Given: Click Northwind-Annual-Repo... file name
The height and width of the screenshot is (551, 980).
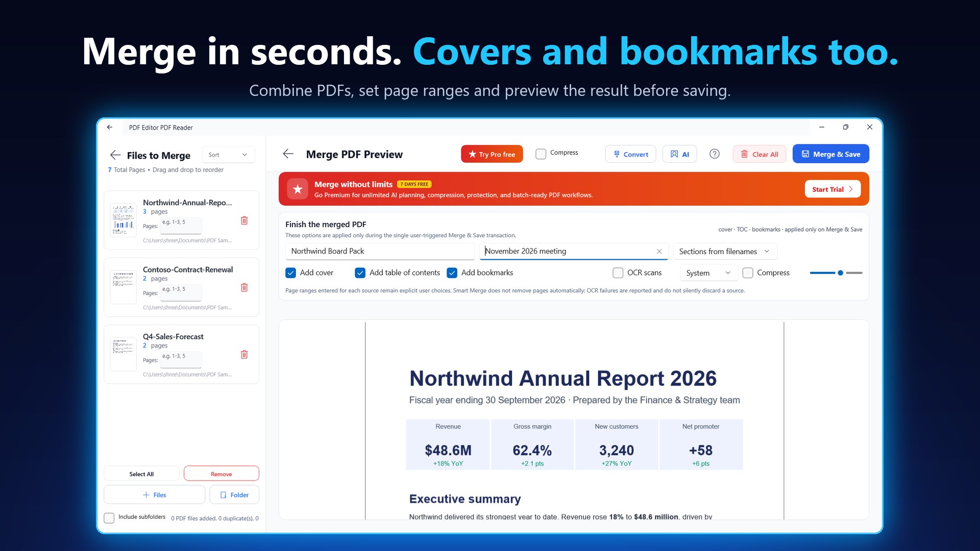Looking at the screenshot, I should click(187, 203).
